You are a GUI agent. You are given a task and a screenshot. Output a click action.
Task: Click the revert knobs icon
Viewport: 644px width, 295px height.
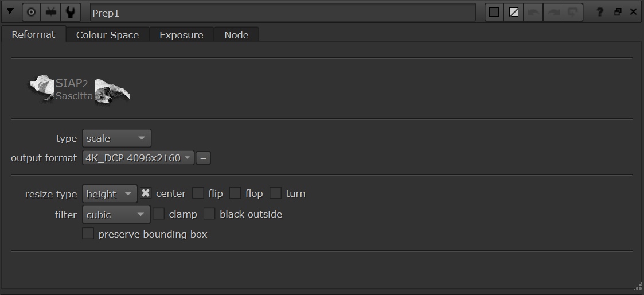pos(572,12)
